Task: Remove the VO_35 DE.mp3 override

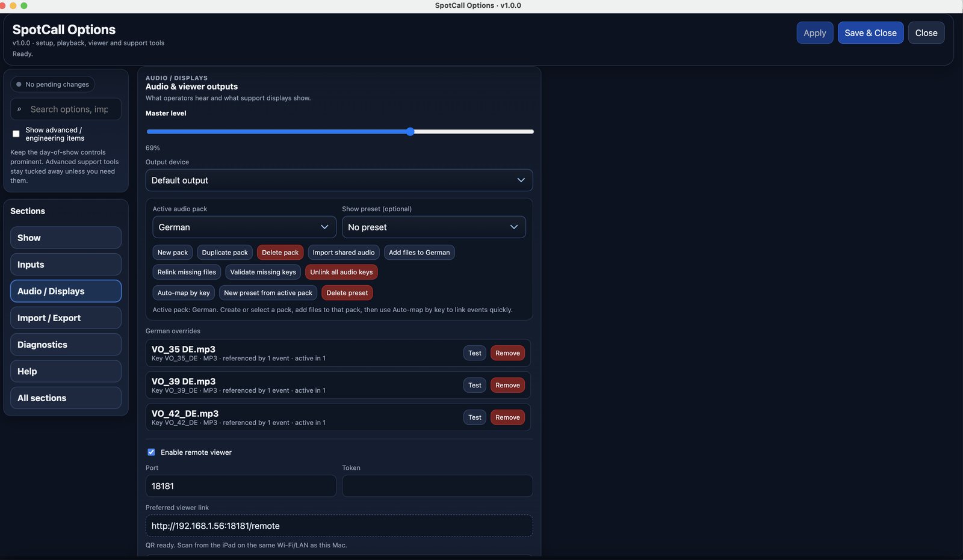Action: (x=507, y=353)
